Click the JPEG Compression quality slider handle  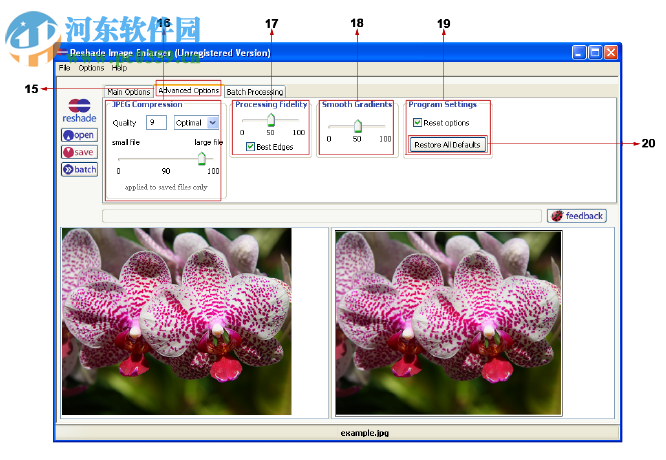point(202,158)
